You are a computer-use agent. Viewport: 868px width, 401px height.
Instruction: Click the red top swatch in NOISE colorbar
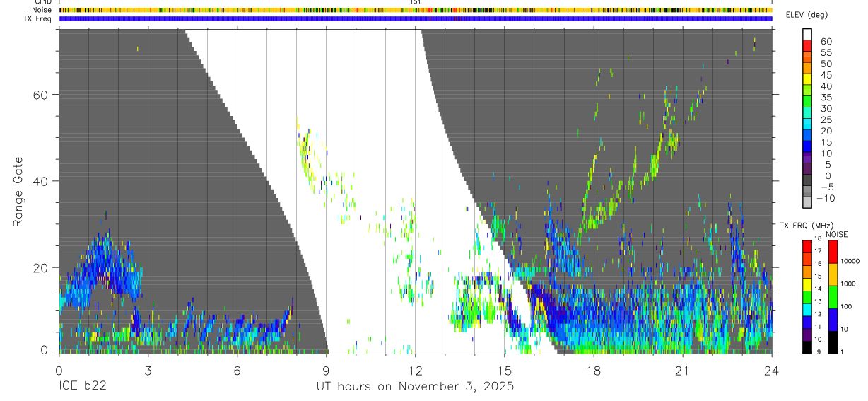pyautogui.click(x=833, y=252)
